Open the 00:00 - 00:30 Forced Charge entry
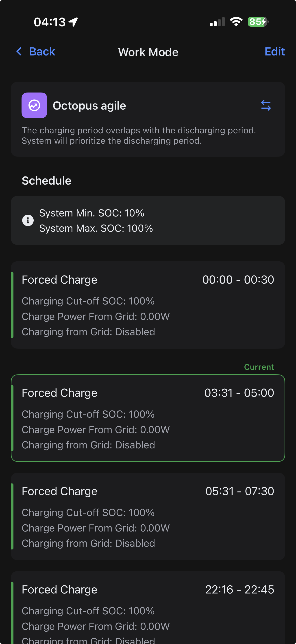296x644 pixels. pos(148,305)
